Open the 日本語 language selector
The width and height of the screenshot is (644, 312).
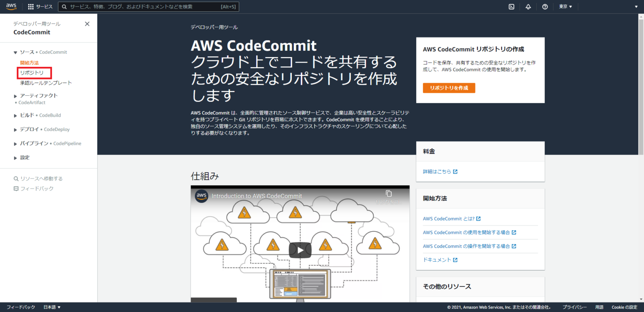coord(52,307)
